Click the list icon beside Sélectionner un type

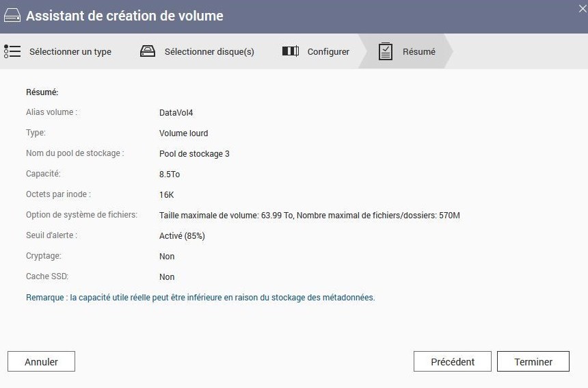tap(12, 51)
